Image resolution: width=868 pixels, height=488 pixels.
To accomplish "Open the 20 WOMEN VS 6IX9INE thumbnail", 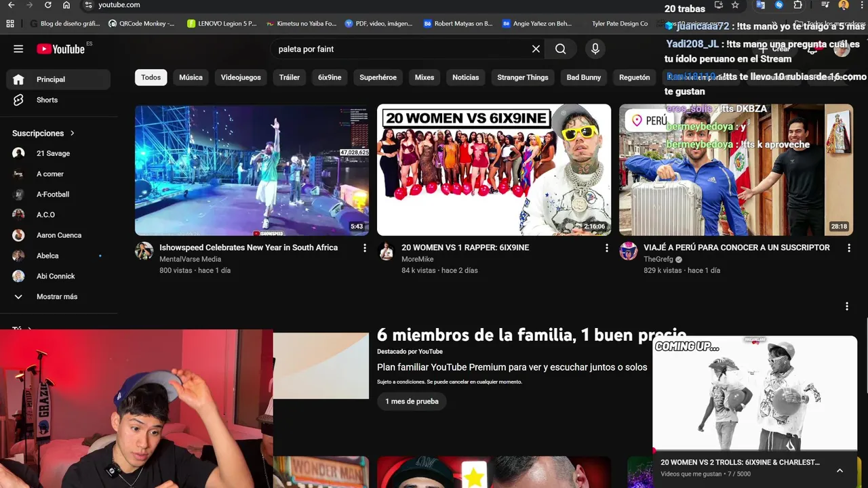I will coord(494,169).
